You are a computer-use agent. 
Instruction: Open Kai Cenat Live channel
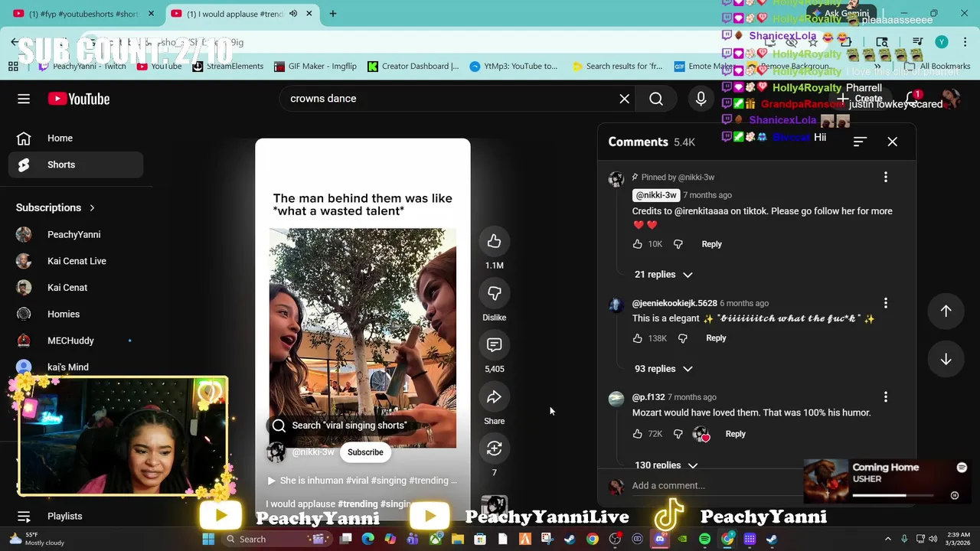[76, 261]
